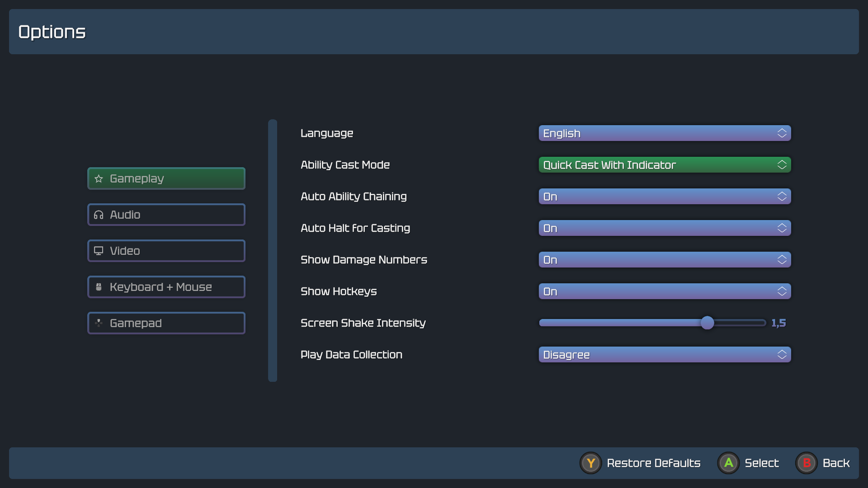Click the yellow Y button icon
The height and width of the screenshot is (488, 868).
click(590, 463)
